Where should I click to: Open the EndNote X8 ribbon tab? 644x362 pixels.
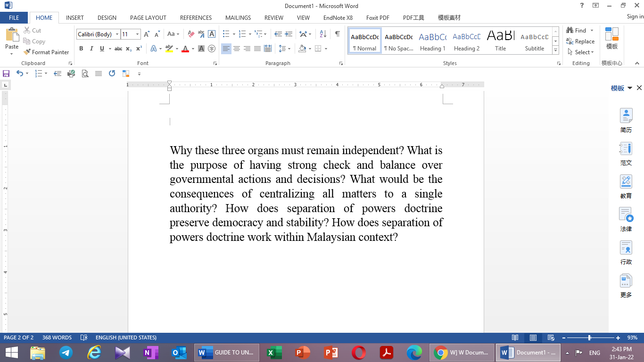[339, 17]
